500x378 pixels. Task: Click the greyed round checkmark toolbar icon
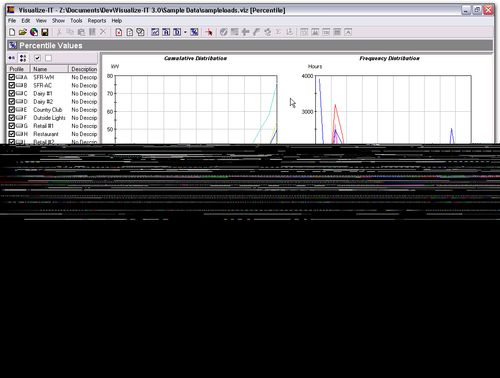tap(224, 32)
